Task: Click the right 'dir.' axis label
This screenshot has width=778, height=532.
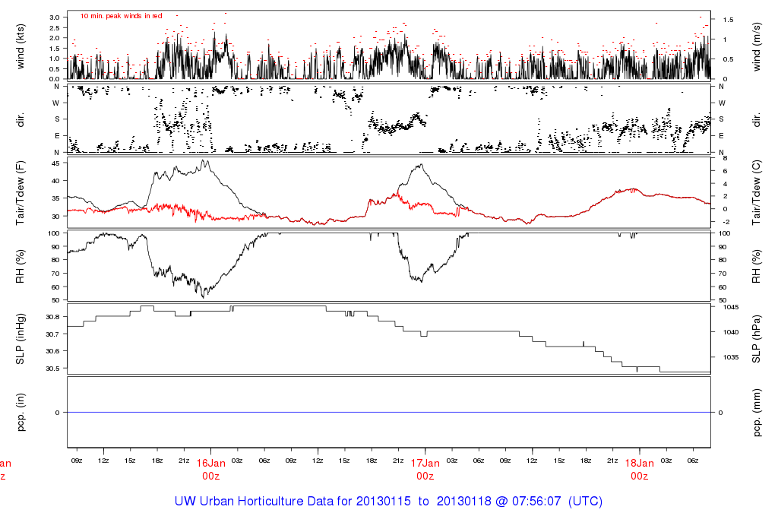Action: click(757, 120)
